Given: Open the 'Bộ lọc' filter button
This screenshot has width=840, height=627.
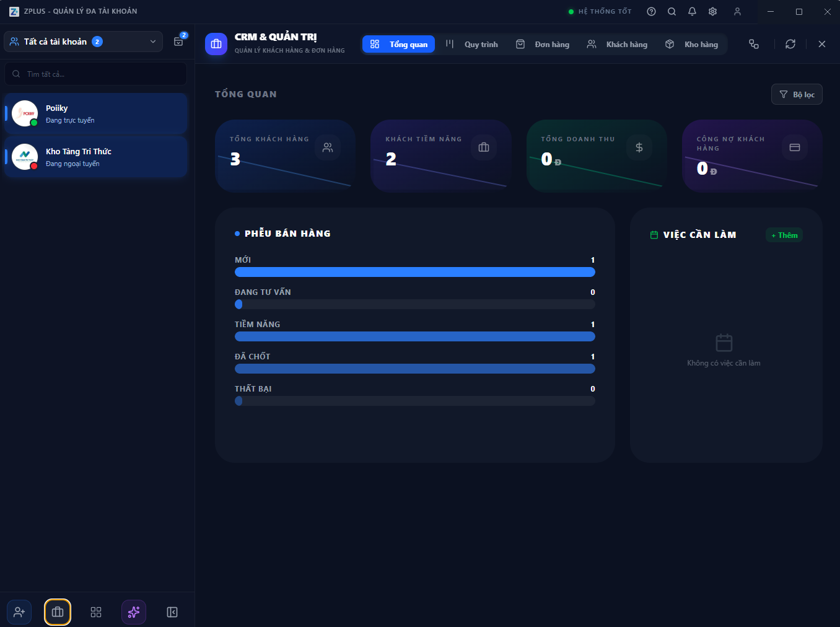Looking at the screenshot, I should pos(797,94).
